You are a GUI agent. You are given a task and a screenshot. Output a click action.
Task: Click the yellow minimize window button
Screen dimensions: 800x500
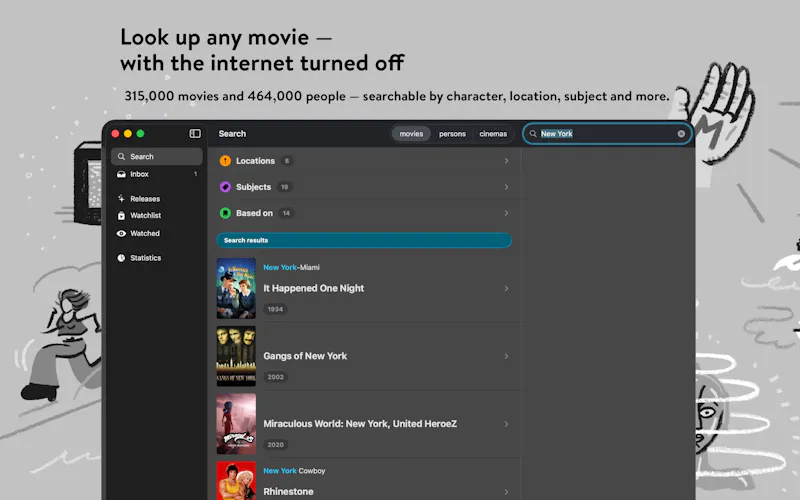click(128, 134)
